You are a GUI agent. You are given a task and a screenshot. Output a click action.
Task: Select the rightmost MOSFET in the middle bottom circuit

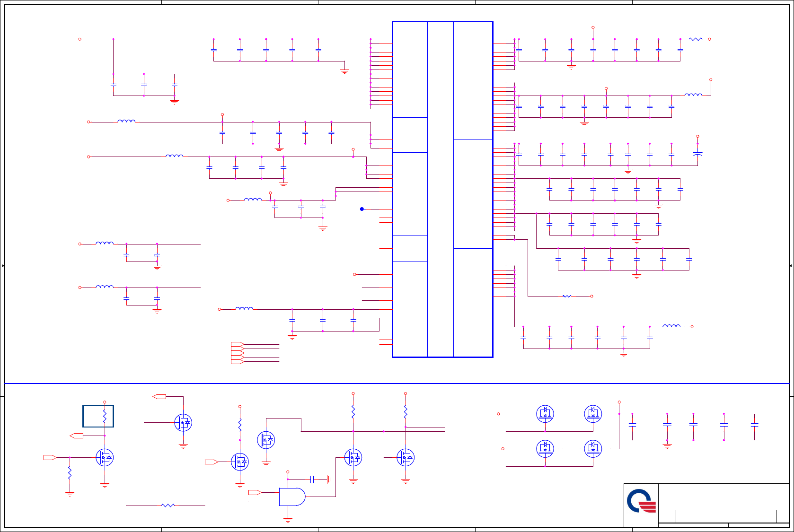[x=406, y=457]
